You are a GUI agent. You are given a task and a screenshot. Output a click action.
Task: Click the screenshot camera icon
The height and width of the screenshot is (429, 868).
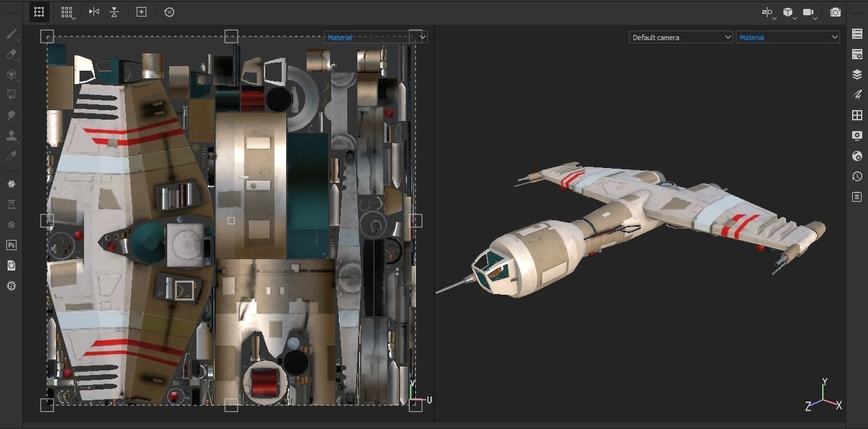click(x=836, y=12)
